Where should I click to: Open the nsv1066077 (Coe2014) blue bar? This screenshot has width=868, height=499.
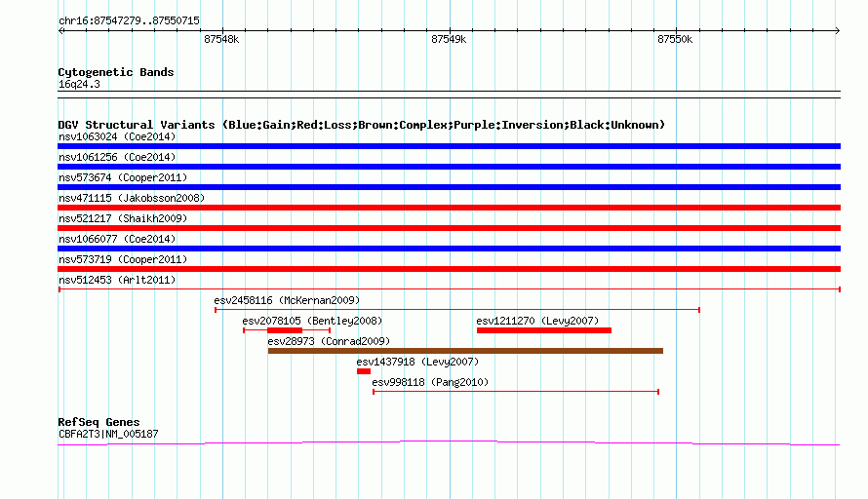pyautogui.click(x=449, y=249)
